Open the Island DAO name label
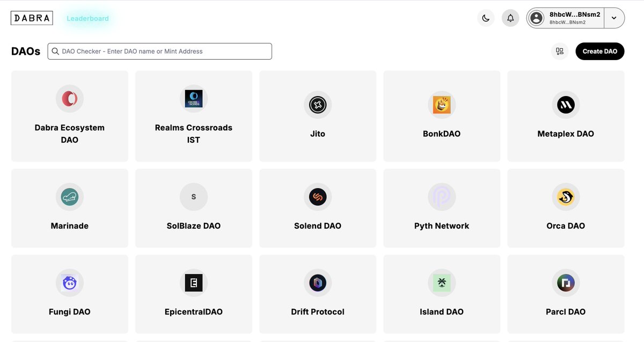 [442, 312]
